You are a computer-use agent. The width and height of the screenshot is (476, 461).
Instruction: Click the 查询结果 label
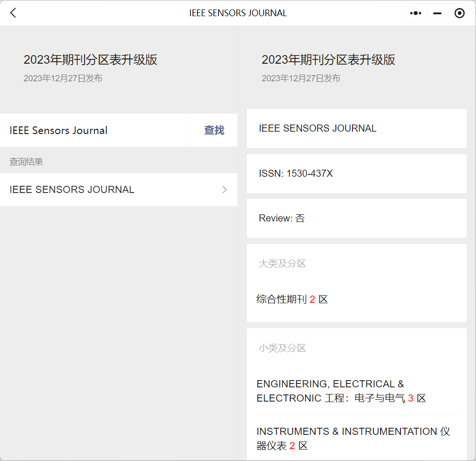(26, 162)
